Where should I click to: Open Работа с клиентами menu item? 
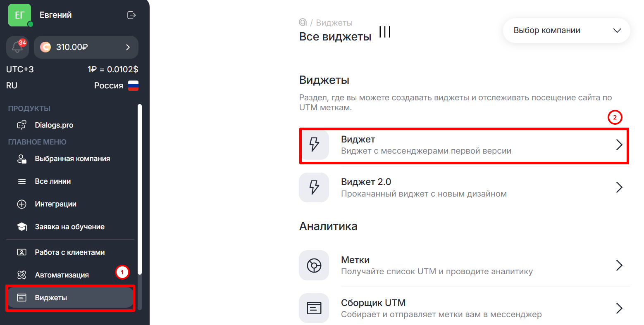(x=69, y=252)
